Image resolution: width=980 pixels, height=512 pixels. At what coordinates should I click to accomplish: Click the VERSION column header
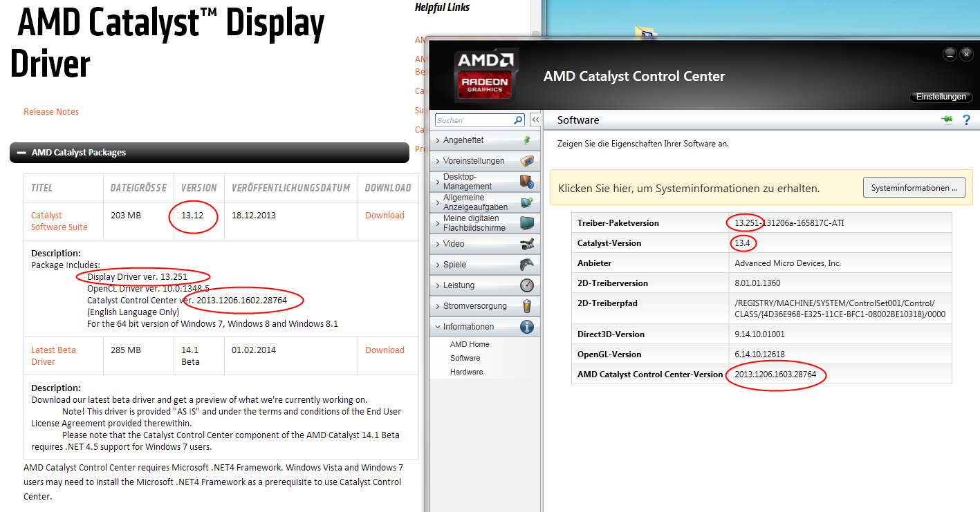199,188
